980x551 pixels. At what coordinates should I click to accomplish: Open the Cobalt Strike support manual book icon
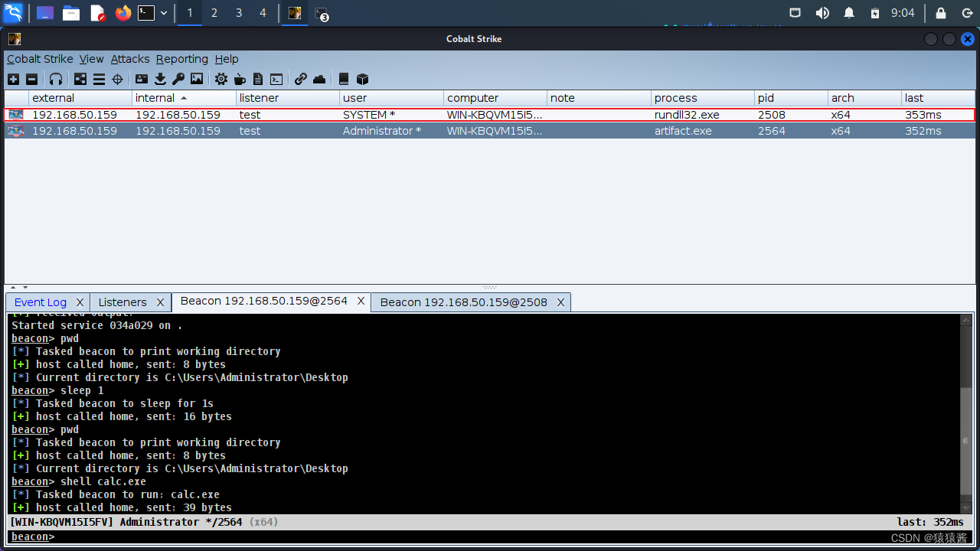click(x=344, y=79)
